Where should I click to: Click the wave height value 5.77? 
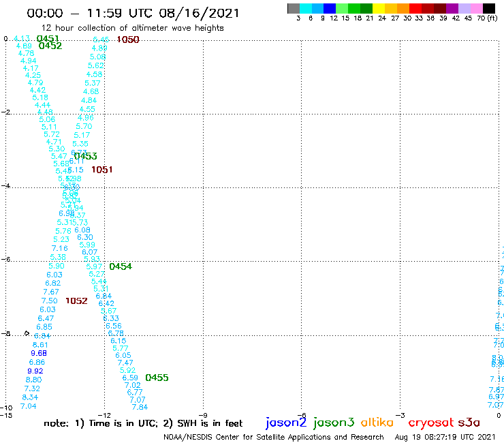121,348
